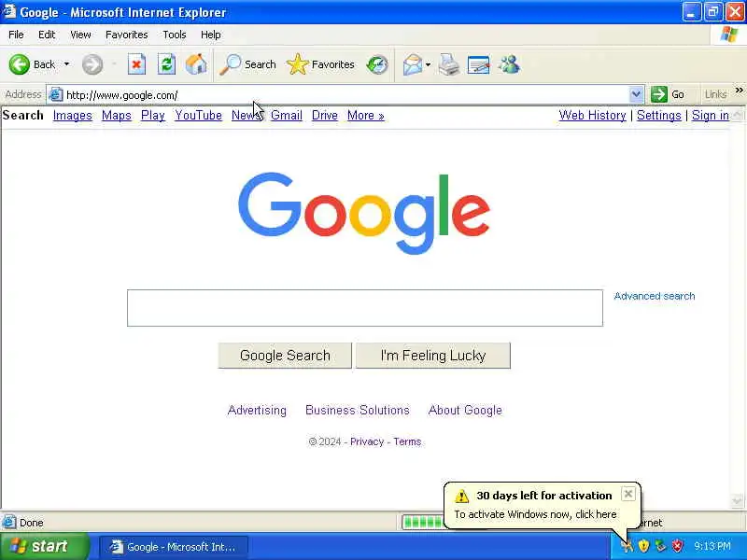Open the View menu
This screenshot has width=747, height=560.
pos(80,35)
